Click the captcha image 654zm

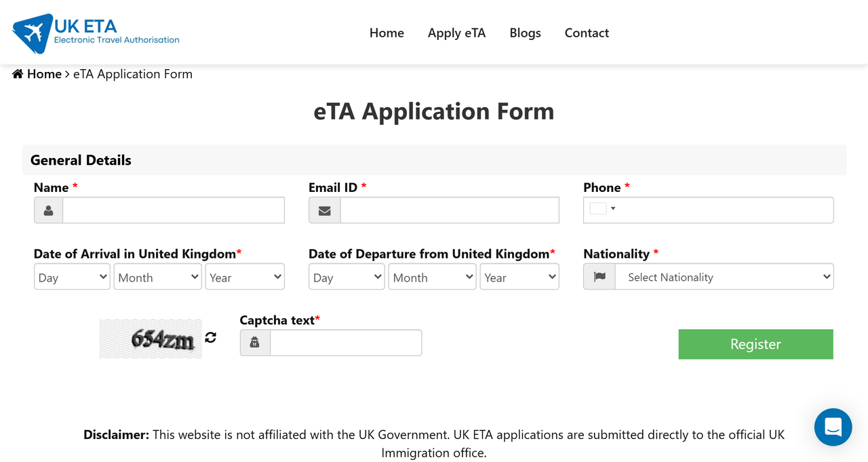151,339
